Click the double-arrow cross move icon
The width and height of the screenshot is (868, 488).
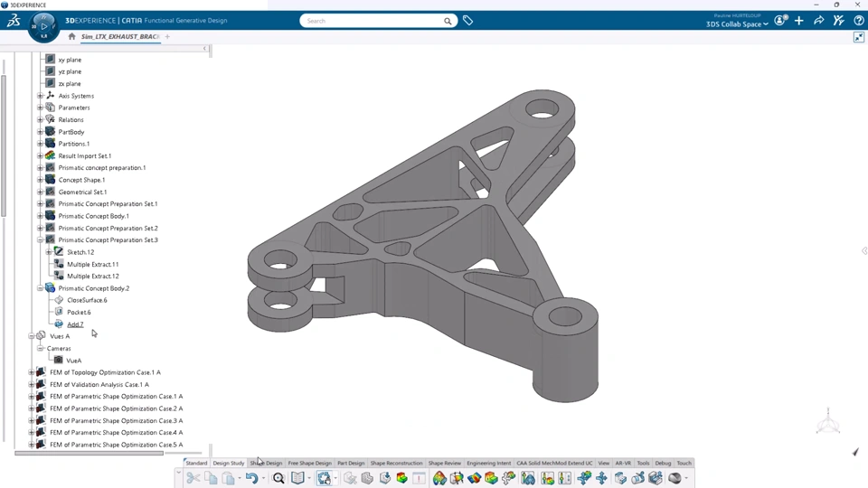coord(602,478)
